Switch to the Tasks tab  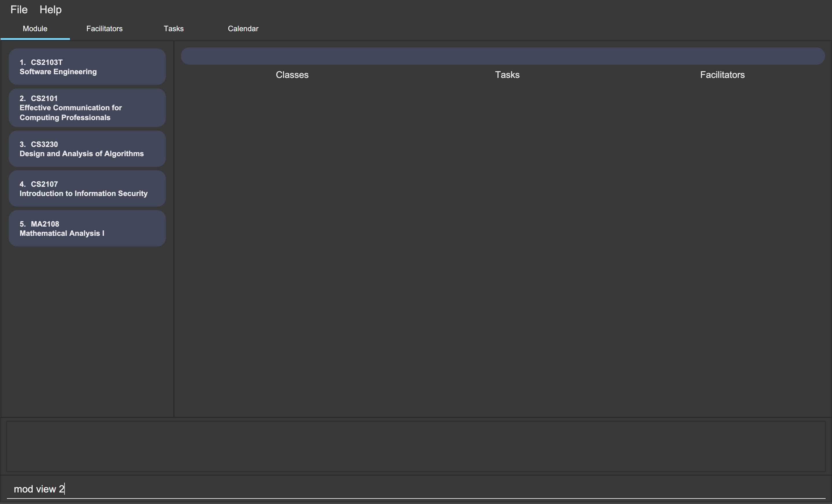tap(174, 29)
